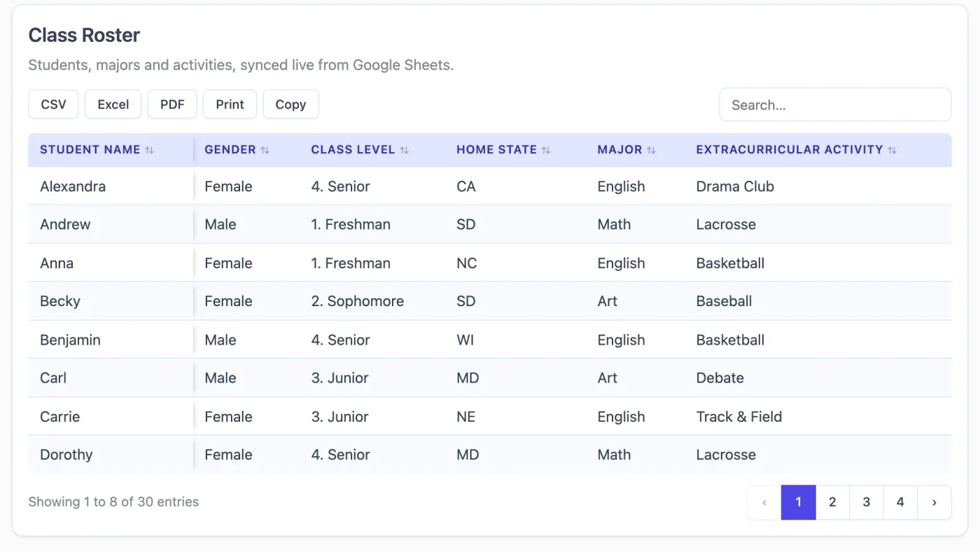Select the name cell Anna

(57, 263)
